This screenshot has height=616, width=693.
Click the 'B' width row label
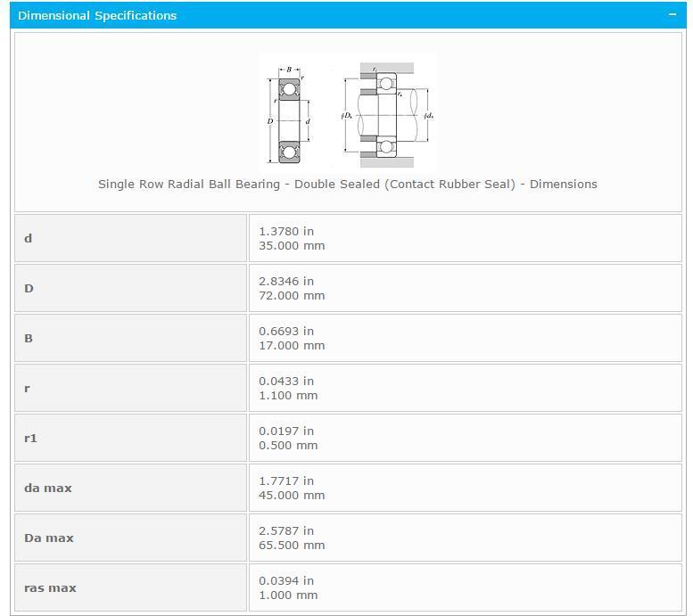point(29,338)
